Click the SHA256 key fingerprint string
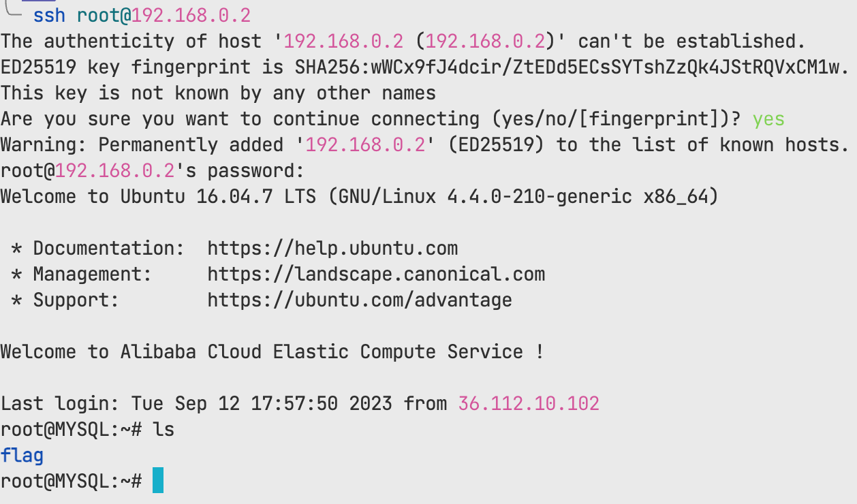The height and width of the screenshot is (504, 857). [572, 67]
